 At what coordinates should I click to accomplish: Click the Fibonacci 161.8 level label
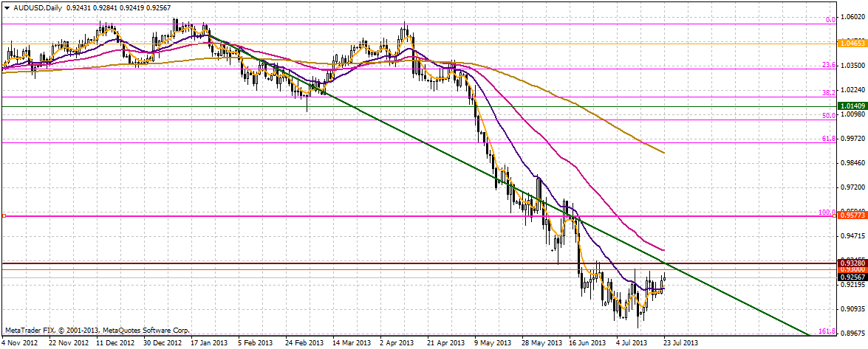click(x=827, y=332)
